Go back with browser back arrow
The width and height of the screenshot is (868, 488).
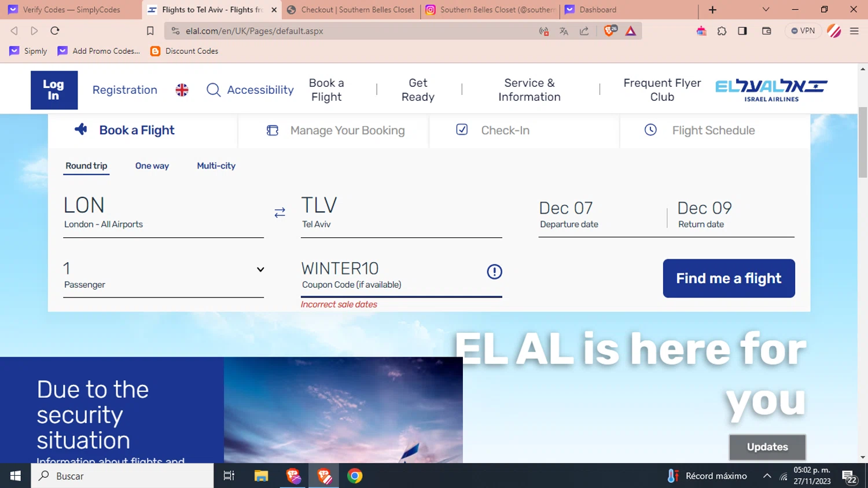point(14,31)
